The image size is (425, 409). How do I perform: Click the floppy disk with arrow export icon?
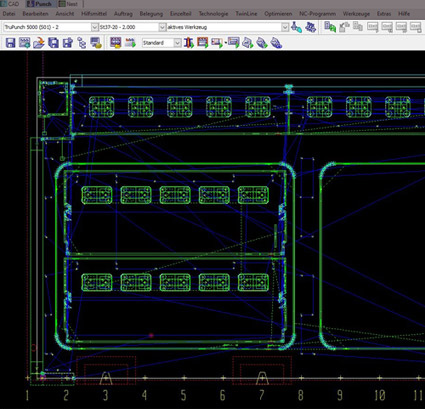pyautogui.click(x=68, y=43)
